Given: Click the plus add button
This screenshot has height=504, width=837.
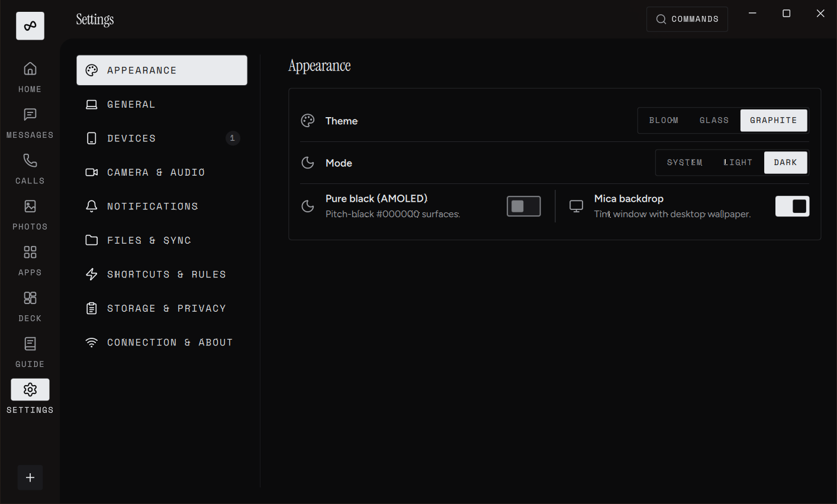Looking at the screenshot, I should (30, 477).
